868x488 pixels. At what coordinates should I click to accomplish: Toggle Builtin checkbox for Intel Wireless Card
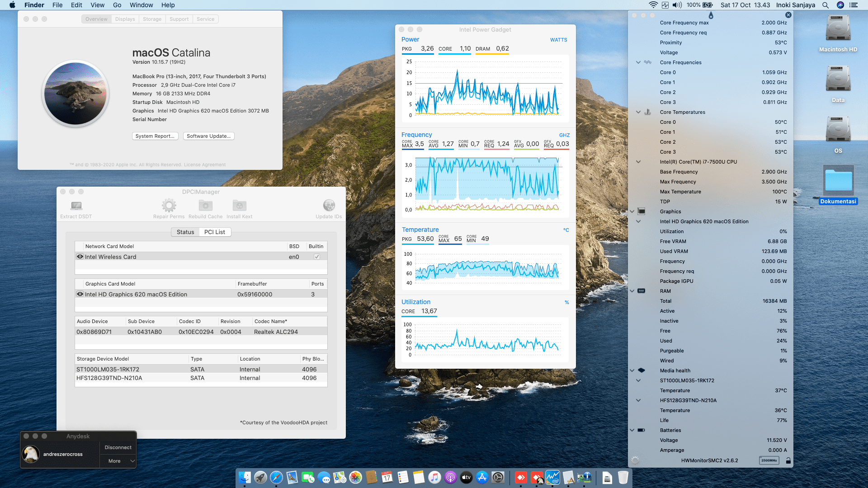coord(317,257)
